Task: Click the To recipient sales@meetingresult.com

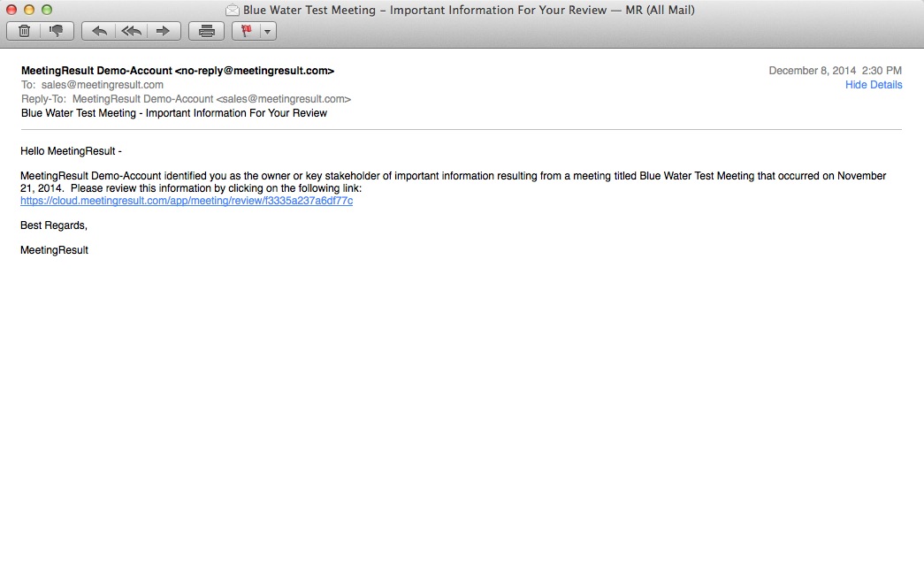Action: (102, 85)
